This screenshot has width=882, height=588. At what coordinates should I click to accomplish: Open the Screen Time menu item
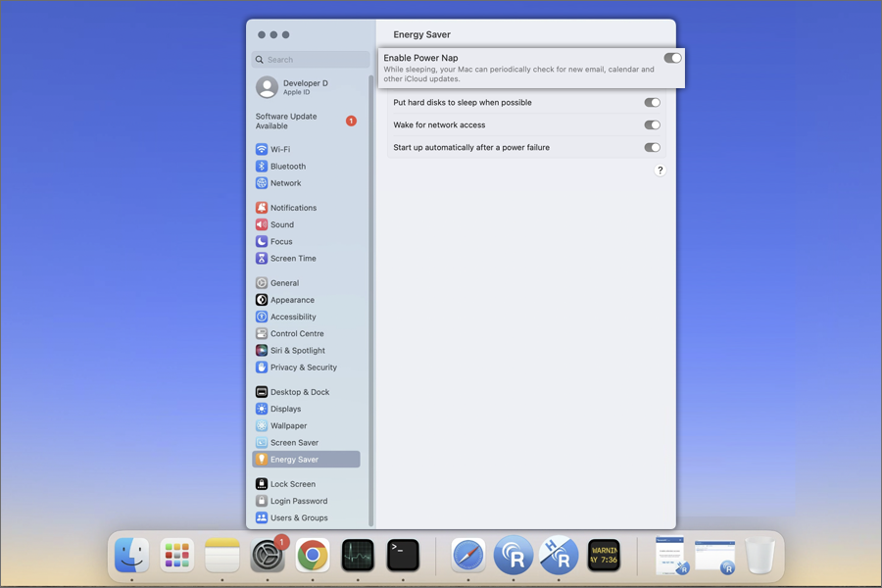(293, 259)
